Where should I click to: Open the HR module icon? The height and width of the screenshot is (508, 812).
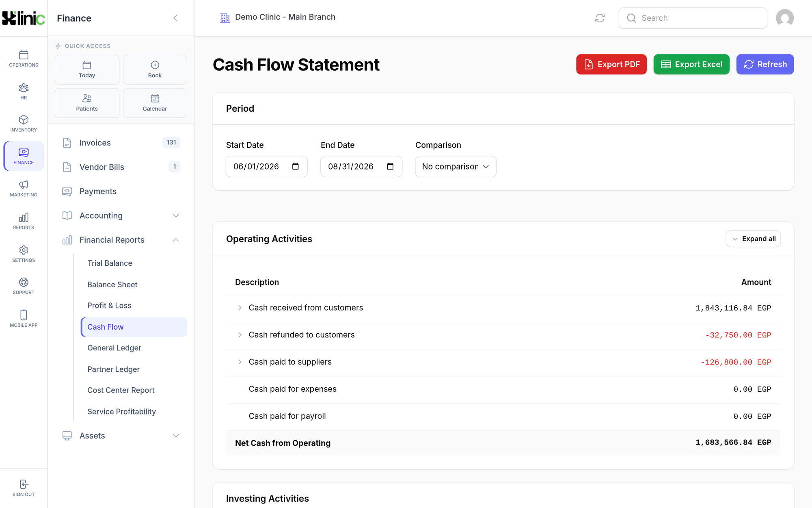click(x=24, y=88)
